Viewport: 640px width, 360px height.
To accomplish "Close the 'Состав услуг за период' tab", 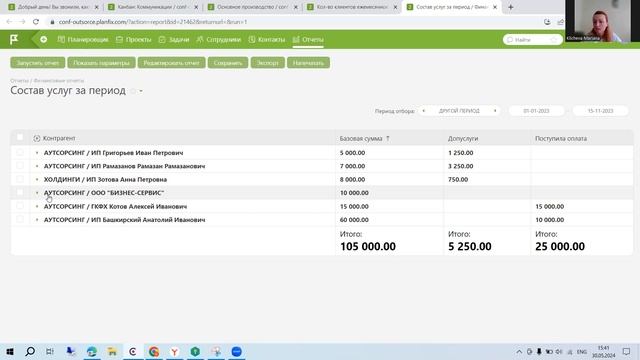I will coord(495,7).
